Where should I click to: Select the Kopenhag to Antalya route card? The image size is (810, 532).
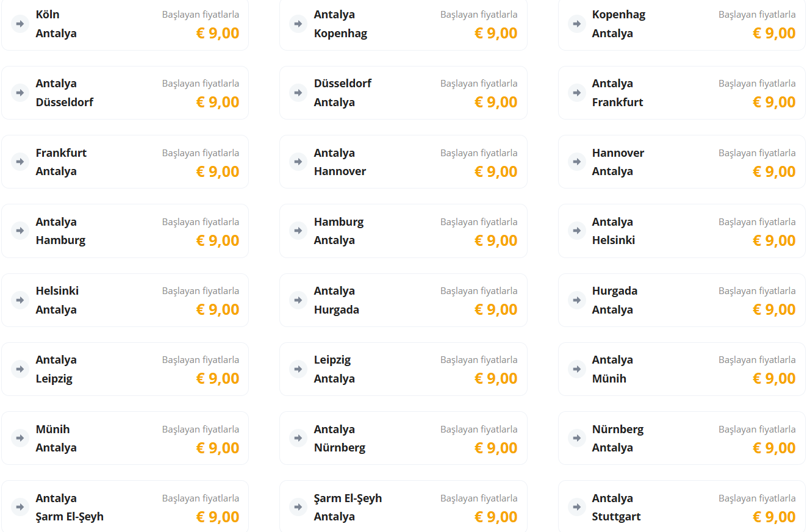tap(681, 24)
